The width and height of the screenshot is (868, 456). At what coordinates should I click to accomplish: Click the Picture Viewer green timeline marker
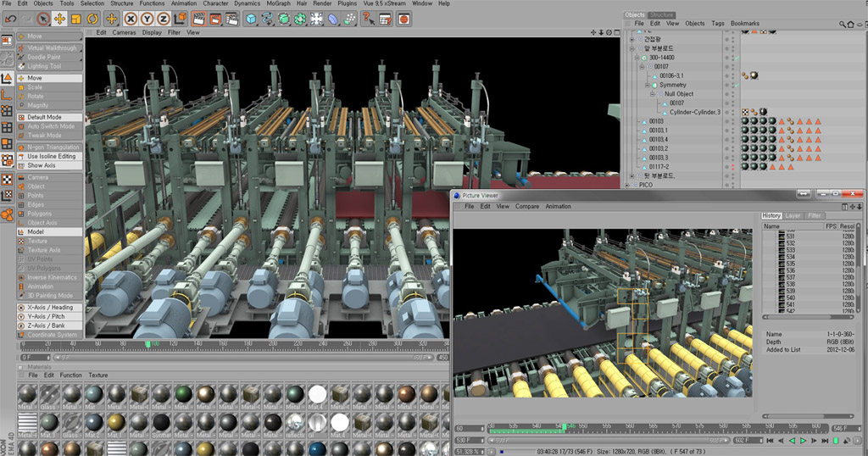coord(564,426)
